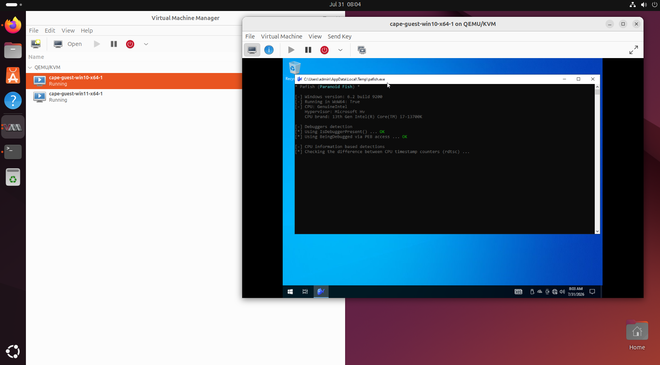Viewport: 660px width, 365px height.
Task: Click the Recycle Bin icon on the guest desktop
Action: [294, 68]
